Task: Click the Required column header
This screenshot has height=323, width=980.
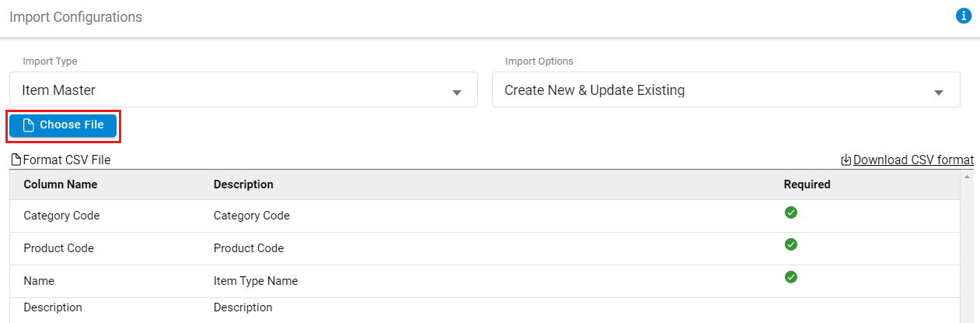Action: (x=807, y=184)
